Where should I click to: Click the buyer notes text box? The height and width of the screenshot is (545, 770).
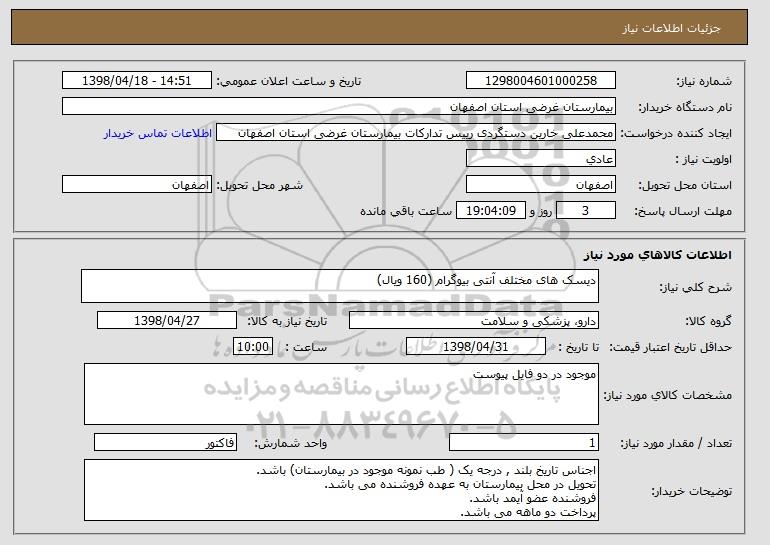point(341,490)
